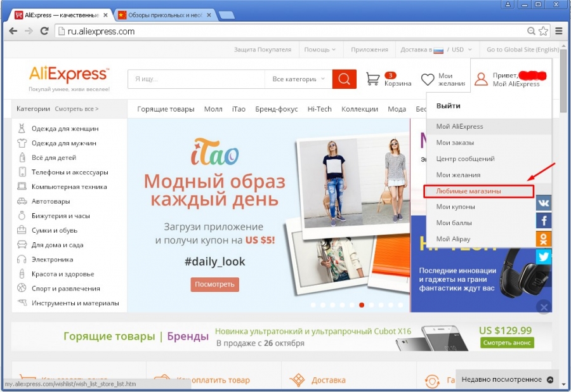Click the orange search magnifier button
This screenshot has height=392, width=571.
coord(344,79)
